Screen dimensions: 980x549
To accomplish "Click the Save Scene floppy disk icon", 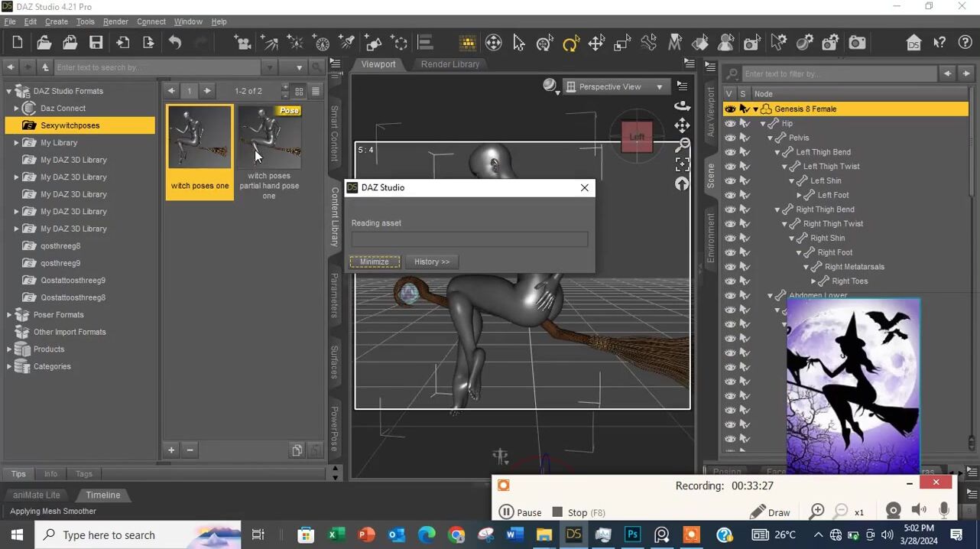I will tap(96, 43).
